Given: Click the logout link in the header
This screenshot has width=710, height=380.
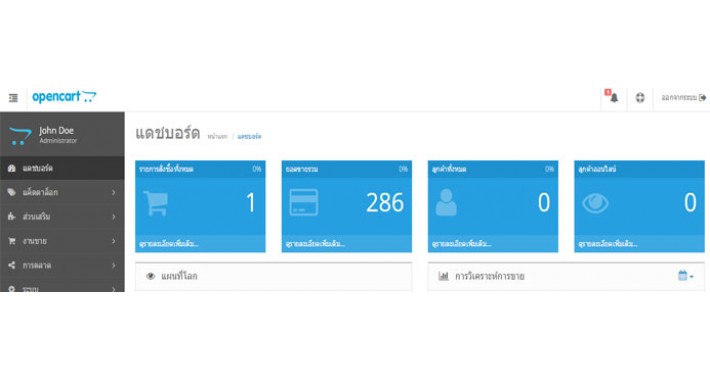Looking at the screenshot, I should pyautogui.click(x=683, y=97).
